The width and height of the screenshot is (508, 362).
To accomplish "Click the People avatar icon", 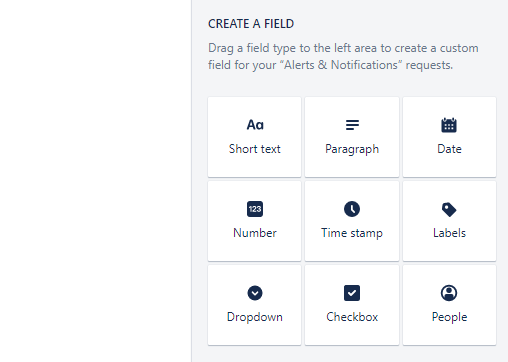I will 449,293.
